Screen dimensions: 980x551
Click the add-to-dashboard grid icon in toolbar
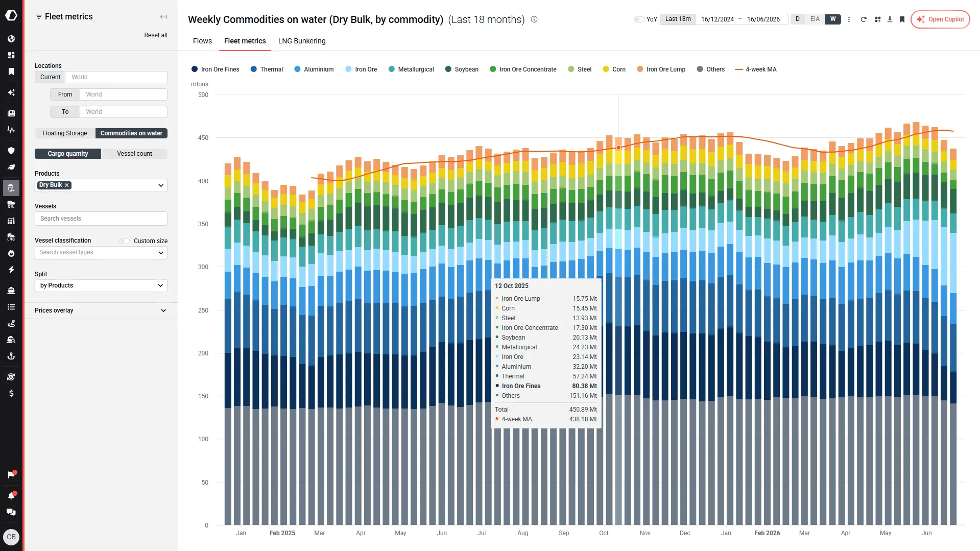(x=877, y=19)
